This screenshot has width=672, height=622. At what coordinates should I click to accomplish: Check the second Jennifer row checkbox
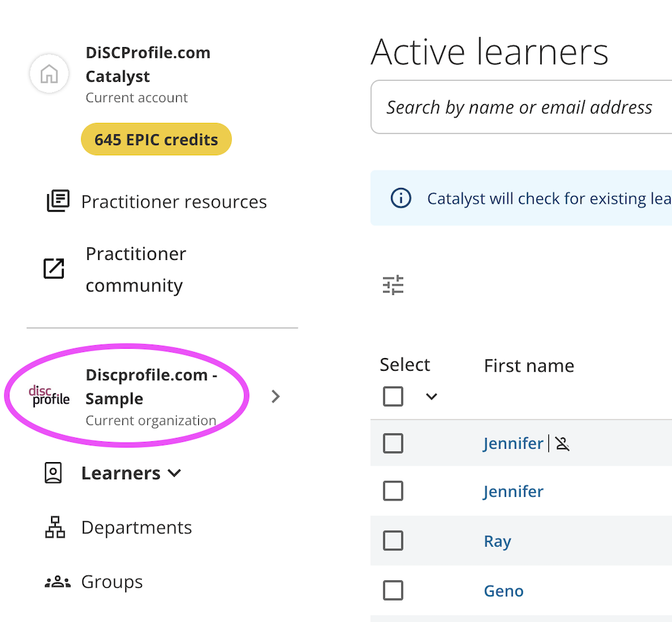[x=393, y=490]
